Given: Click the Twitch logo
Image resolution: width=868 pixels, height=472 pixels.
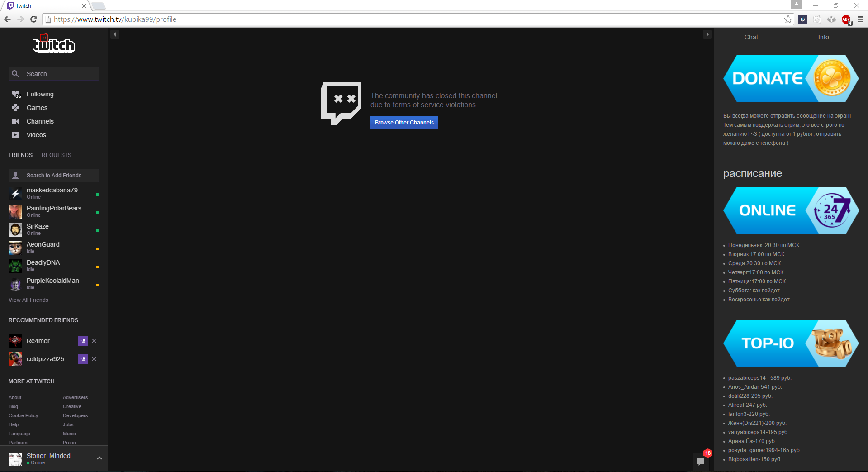Looking at the screenshot, I should coord(53,44).
